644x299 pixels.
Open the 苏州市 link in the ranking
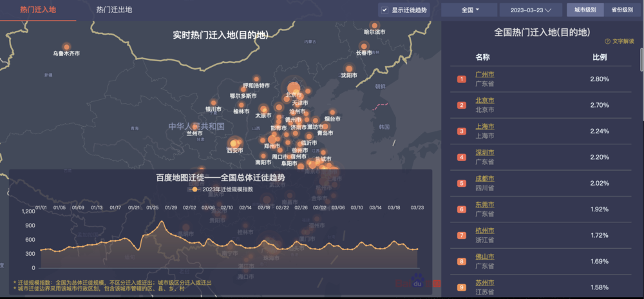(x=485, y=283)
